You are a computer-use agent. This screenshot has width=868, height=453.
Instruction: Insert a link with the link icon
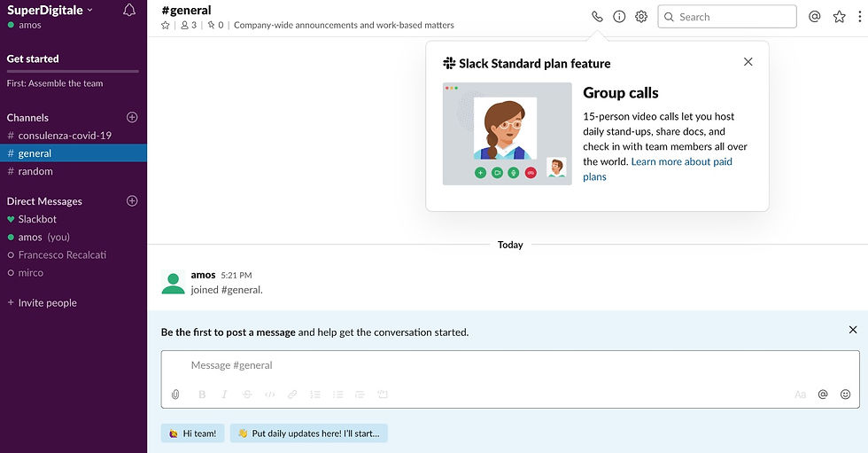click(x=292, y=394)
